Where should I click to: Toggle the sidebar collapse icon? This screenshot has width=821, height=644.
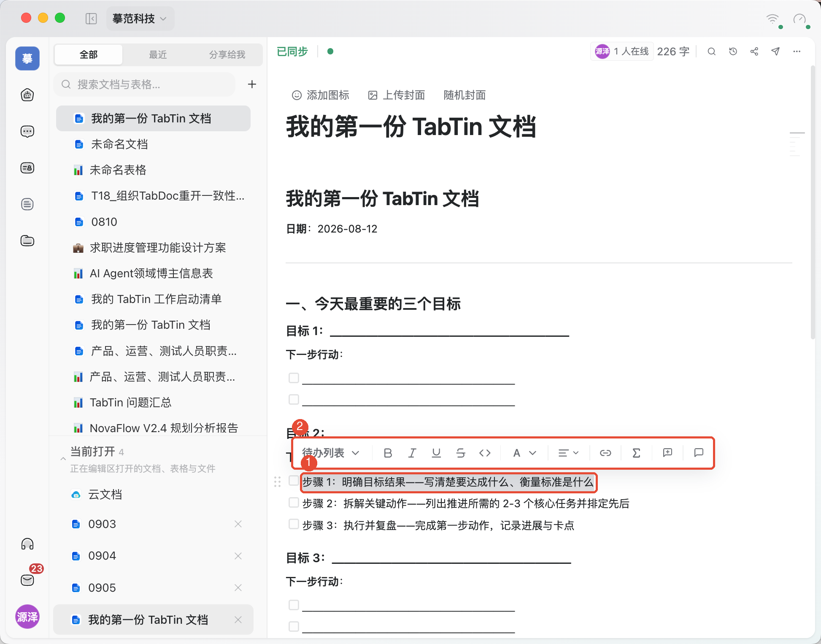click(91, 19)
